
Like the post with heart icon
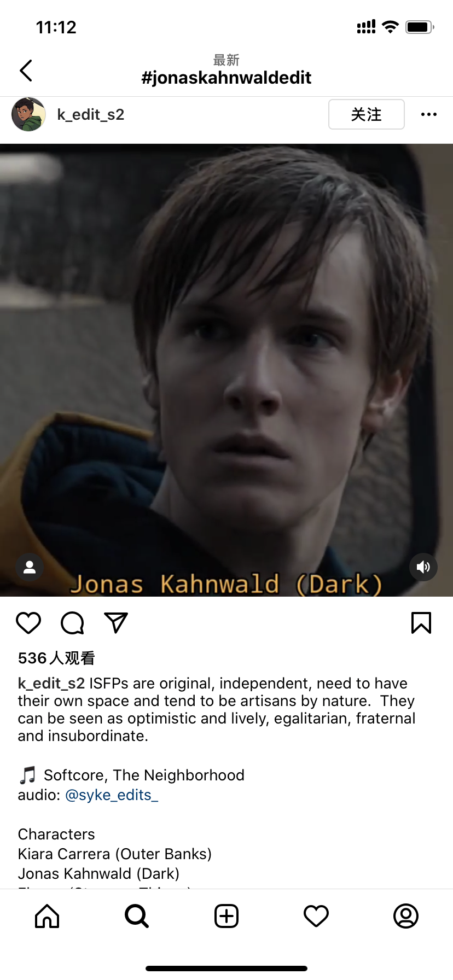pos(28,623)
